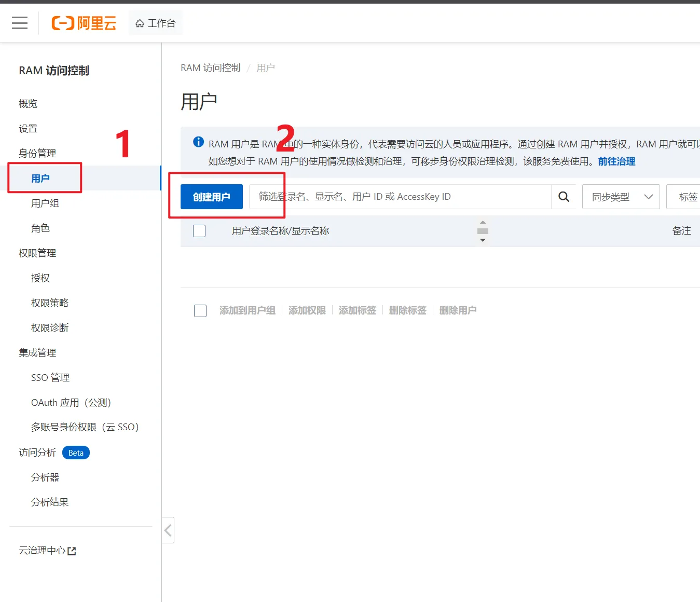
Task: Go to 工作台 home button
Action: coord(156,23)
